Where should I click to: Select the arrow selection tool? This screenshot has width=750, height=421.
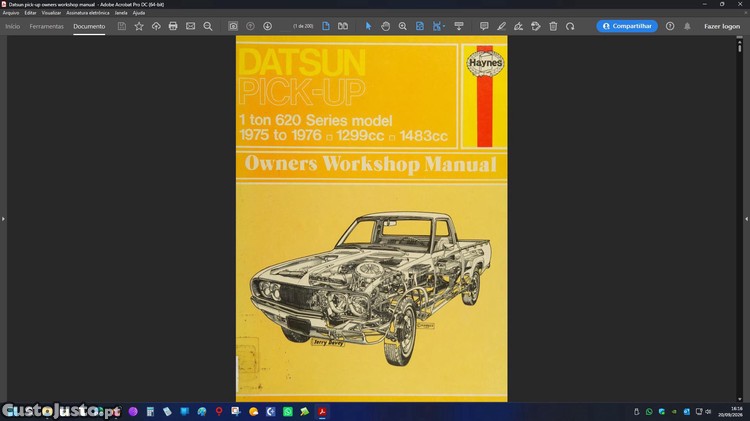point(368,26)
